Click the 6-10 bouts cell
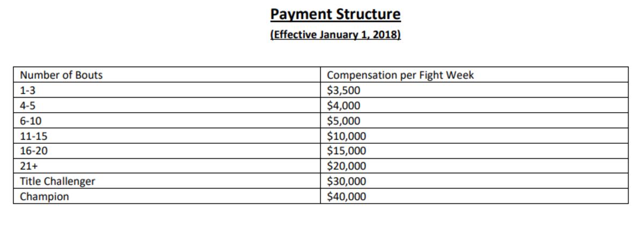This screenshot has width=644, height=233. [x=30, y=121]
